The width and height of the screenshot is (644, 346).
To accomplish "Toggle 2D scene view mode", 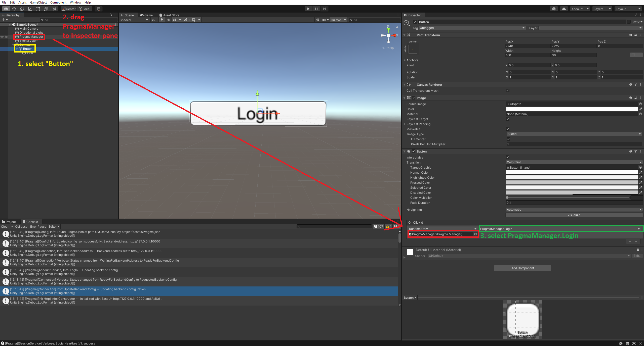I will point(153,20).
